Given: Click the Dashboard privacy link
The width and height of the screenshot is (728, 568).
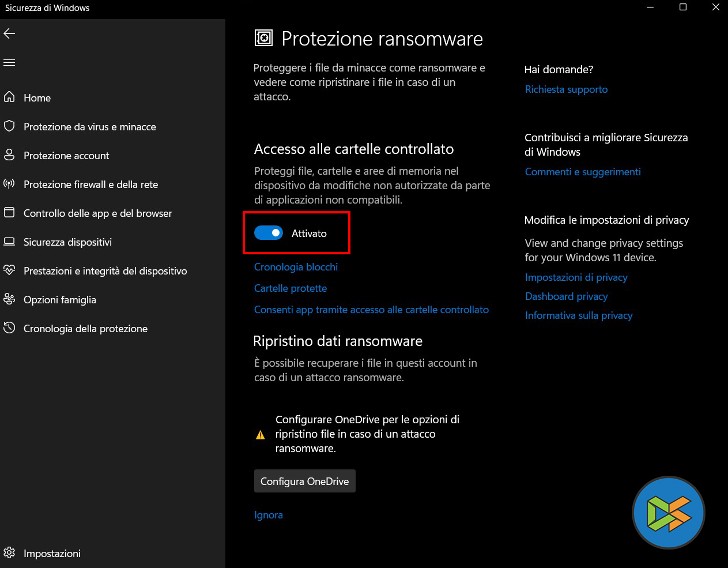Looking at the screenshot, I should coord(566,296).
